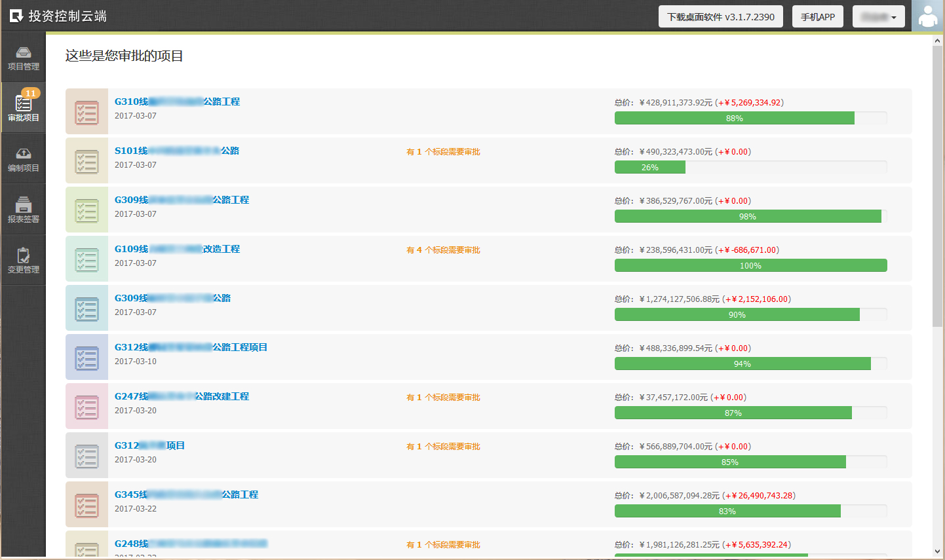Click 有 1 个标段需要审批 for G248线

443,545
